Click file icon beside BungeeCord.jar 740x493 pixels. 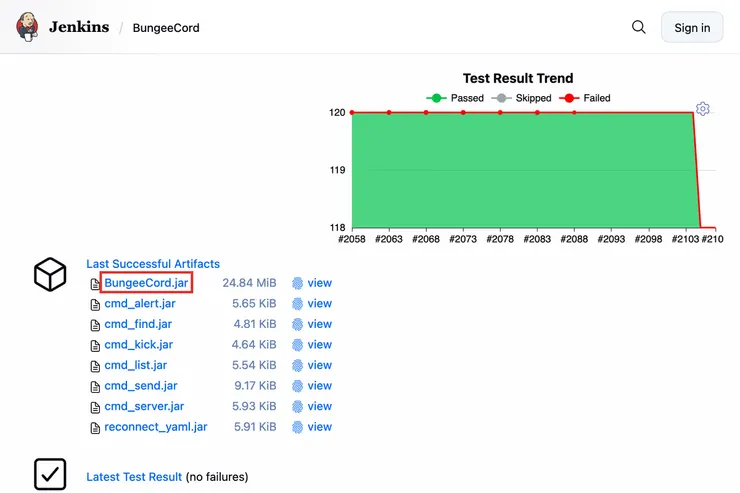coord(95,284)
